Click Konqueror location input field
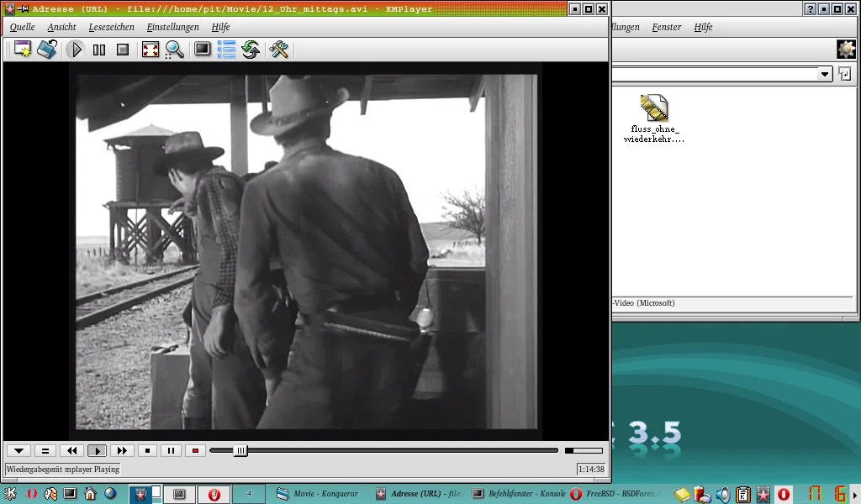Screen dimensions: 861x504 click(715, 74)
